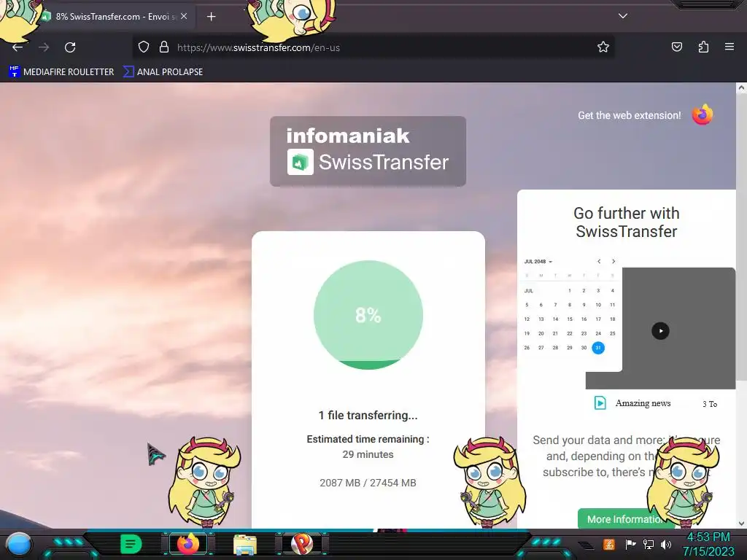
Task: Open the green notes app in taskbar
Action: click(131, 544)
